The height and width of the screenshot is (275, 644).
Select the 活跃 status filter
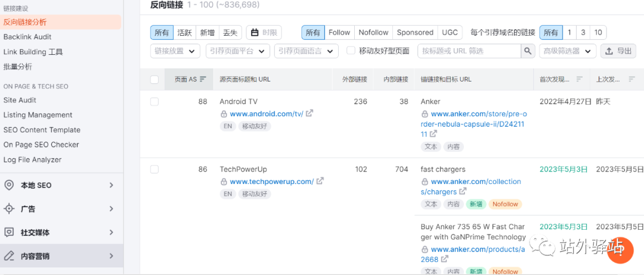(x=185, y=32)
